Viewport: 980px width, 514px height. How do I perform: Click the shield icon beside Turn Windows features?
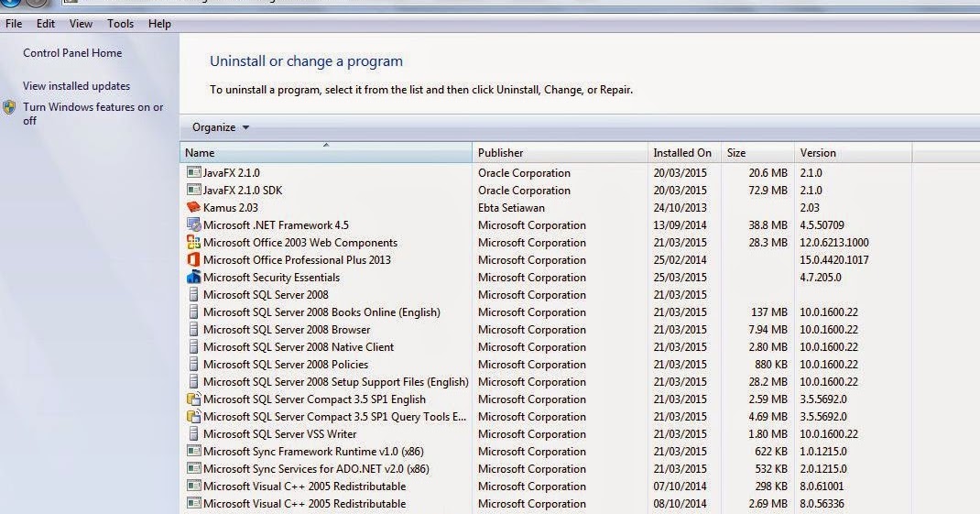(9, 107)
